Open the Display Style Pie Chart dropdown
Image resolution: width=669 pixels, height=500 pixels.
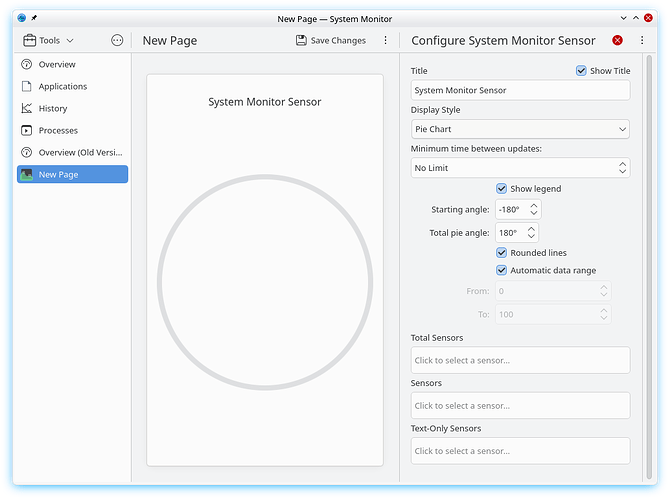tap(520, 129)
